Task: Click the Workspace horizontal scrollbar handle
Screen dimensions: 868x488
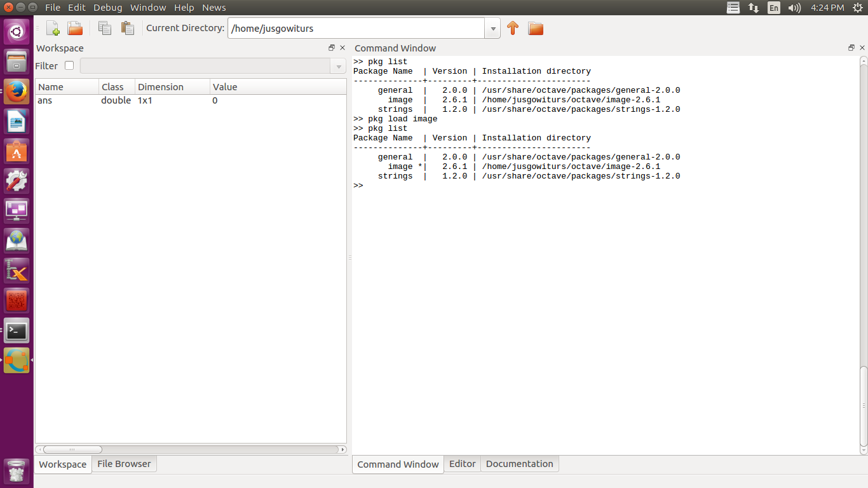Action: 72,449
